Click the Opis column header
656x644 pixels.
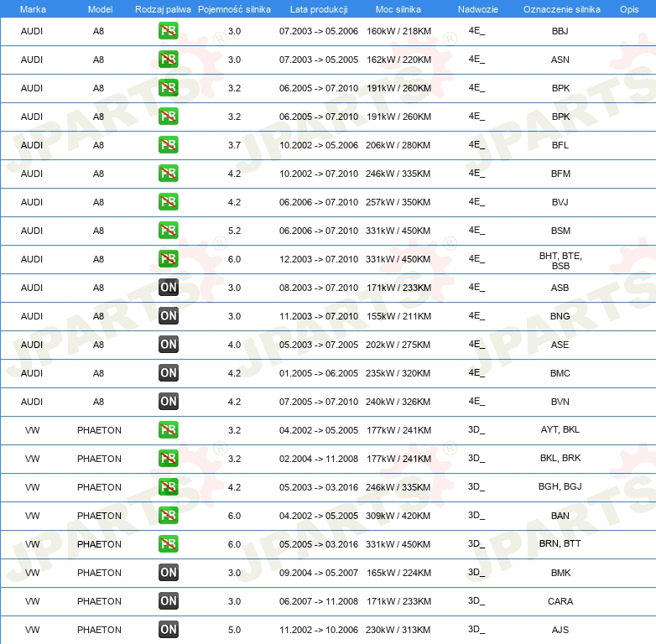(x=628, y=9)
